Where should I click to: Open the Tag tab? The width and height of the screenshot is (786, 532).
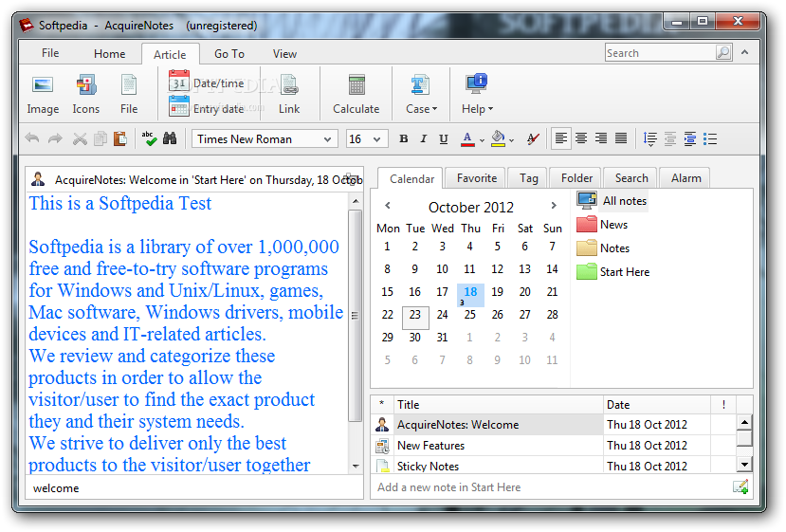click(x=528, y=178)
